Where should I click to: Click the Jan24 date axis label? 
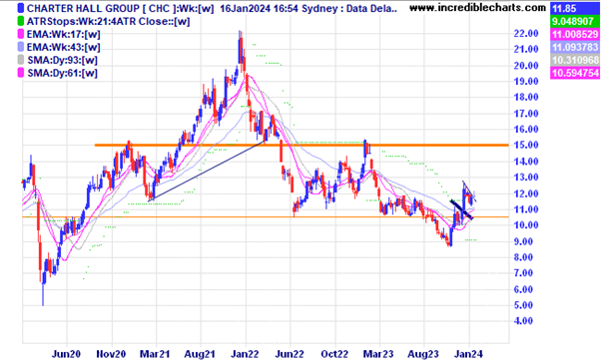[468, 354]
